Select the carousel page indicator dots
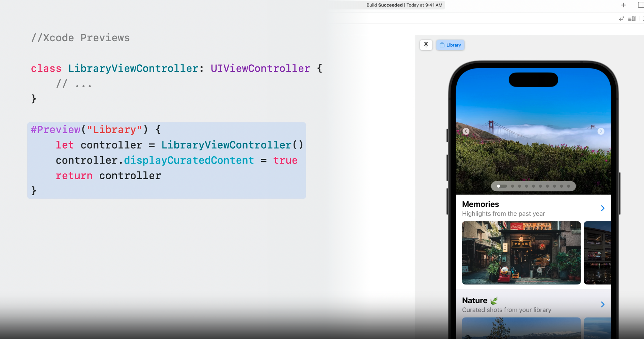This screenshot has width=644, height=339. pyautogui.click(x=533, y=186)
